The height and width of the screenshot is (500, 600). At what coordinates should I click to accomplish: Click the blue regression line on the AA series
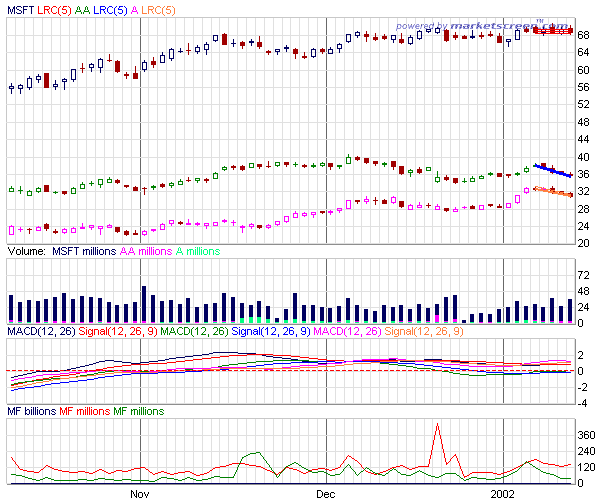click(x=553, y=170)
